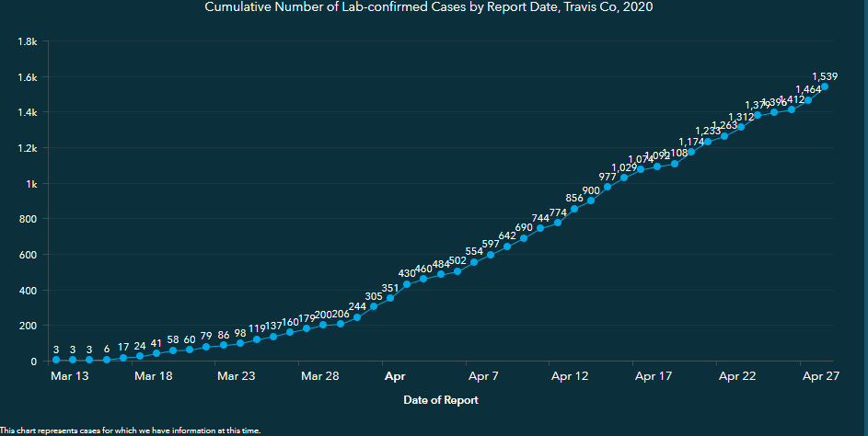The width and height of the screenshot is (868, 436).
Task: Click the data point labeled 17
Action: 122,358
